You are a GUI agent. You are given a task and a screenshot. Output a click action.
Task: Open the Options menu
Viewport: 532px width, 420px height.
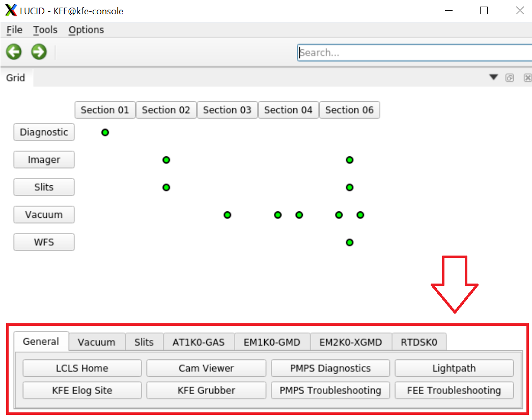[x=86, y=30]
